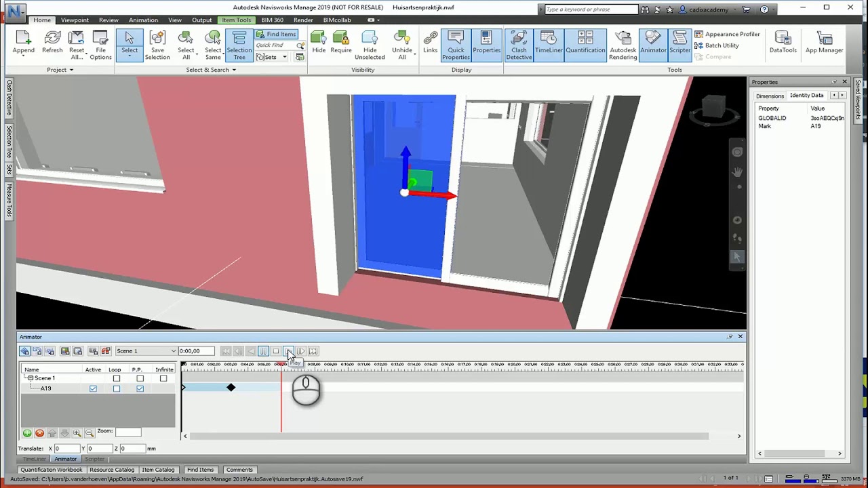Open the Home ribbon tab
Screen dimensions: 868x488
click(42, 20)
